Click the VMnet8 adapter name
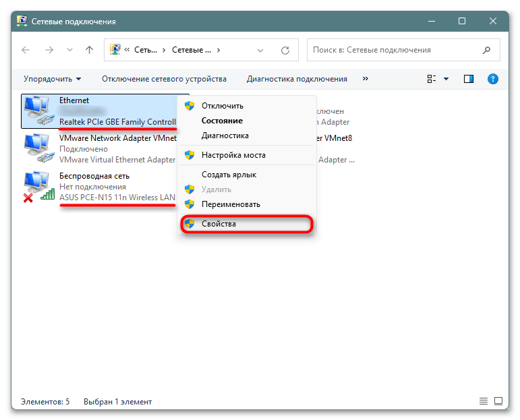This screenshot has height=420, width=520. pyautogui.click(x=333, y=138)
